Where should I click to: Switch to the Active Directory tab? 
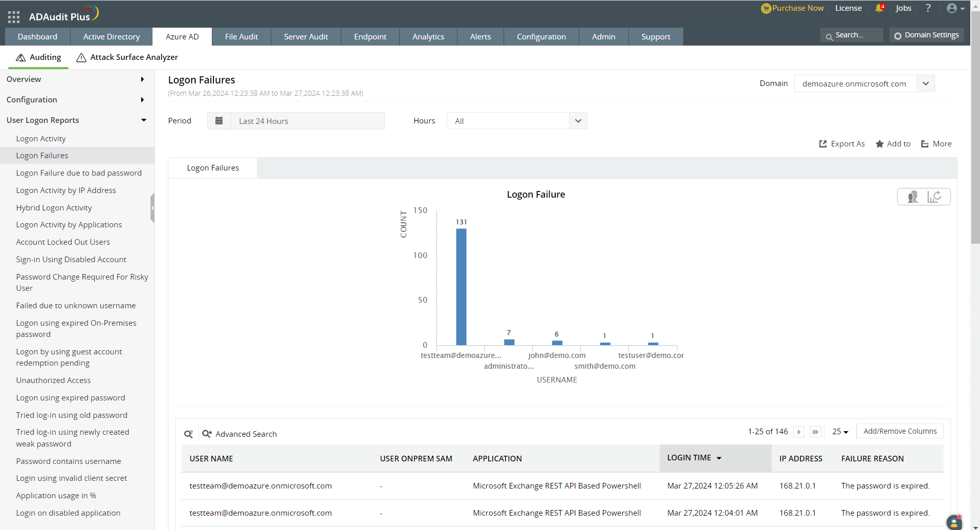111,36
